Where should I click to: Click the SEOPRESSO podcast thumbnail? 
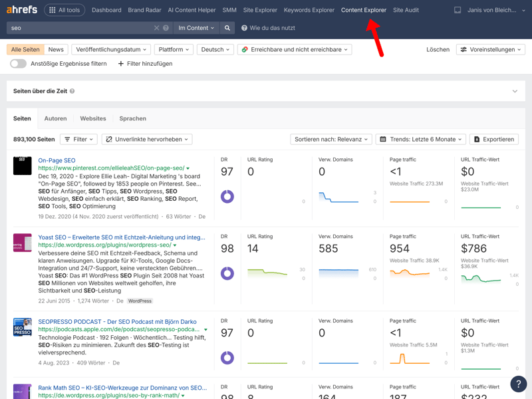point(22,327)
